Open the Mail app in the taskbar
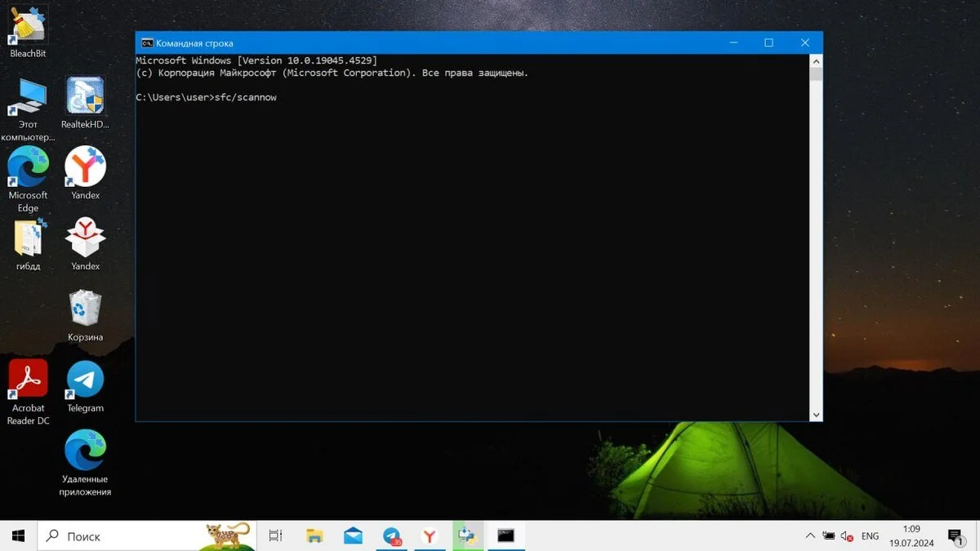Image resolution: width=980 pixels, height=551 pixels. pos(353,535)
